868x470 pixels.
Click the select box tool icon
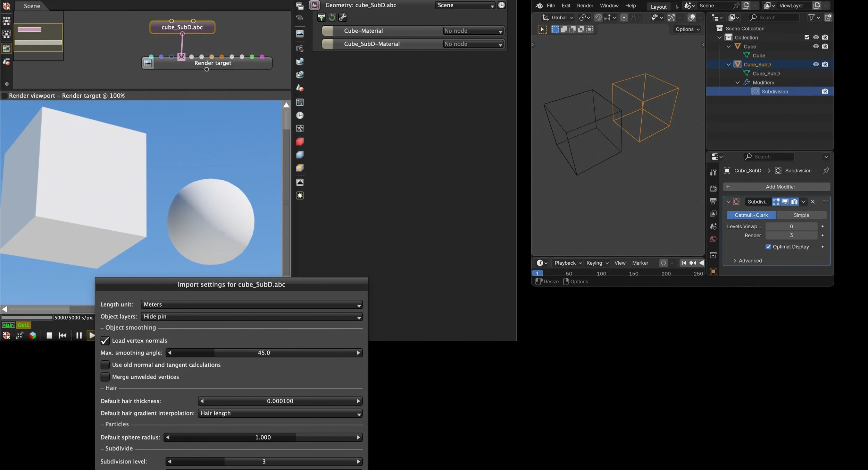click(x=542, y=29)
